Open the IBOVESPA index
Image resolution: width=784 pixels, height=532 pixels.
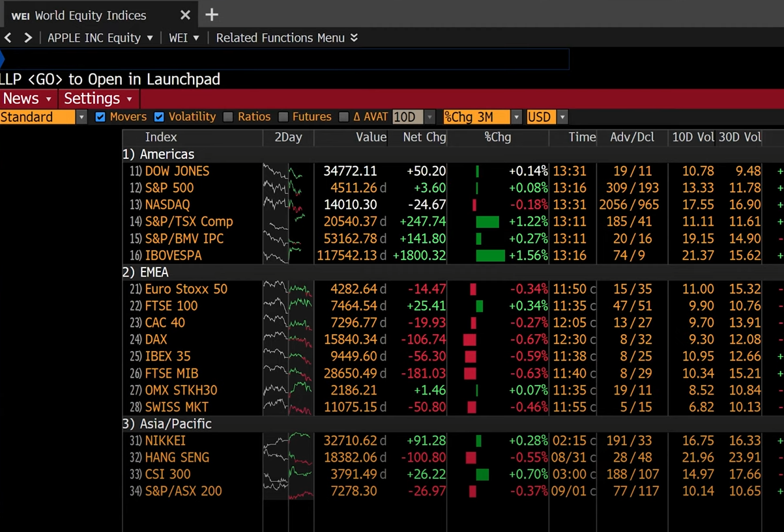coord(173,256)
